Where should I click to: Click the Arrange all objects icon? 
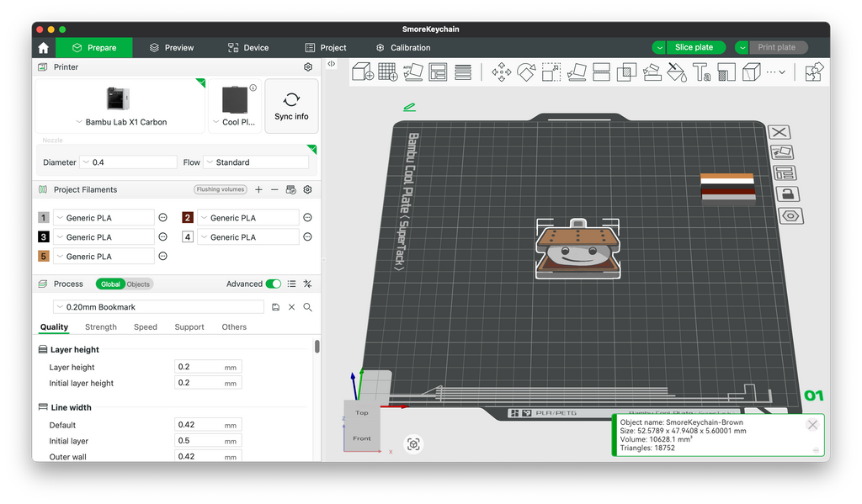(x=438, y=72)
